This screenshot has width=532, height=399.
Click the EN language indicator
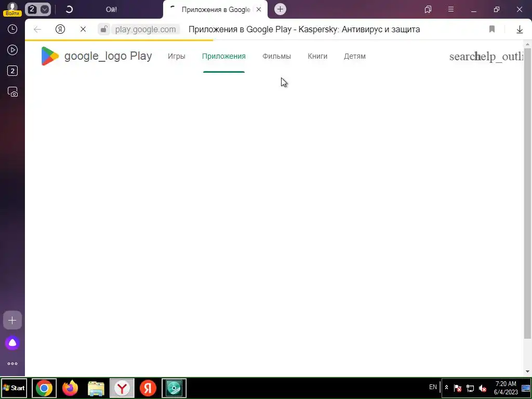(x=433, y=387)
